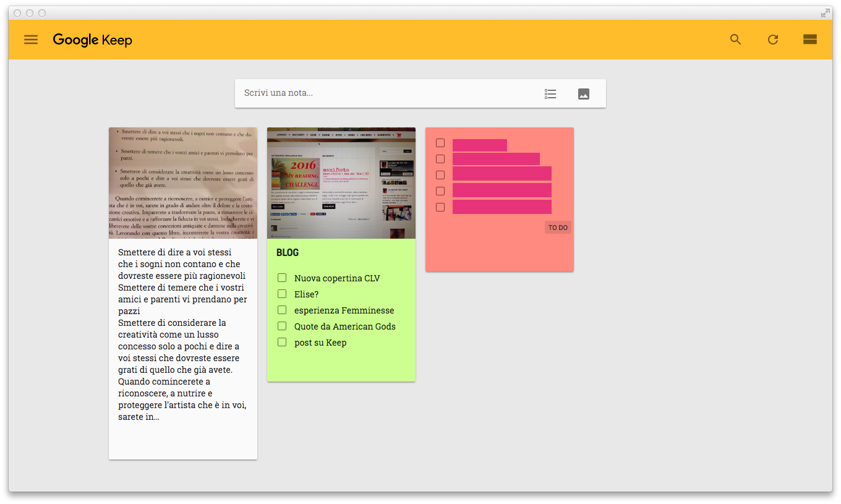
Task: Open the book page photo thumbnail
Action: pos(183,183)
